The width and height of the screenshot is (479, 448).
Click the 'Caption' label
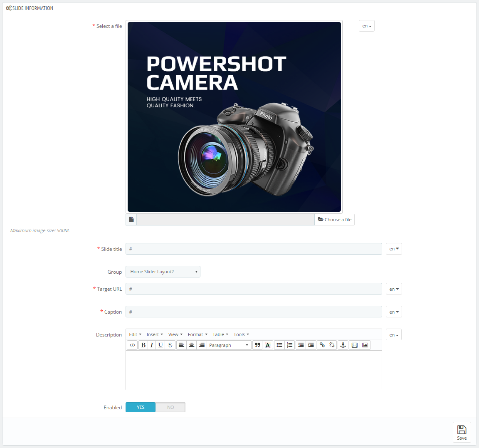(113, 312)
